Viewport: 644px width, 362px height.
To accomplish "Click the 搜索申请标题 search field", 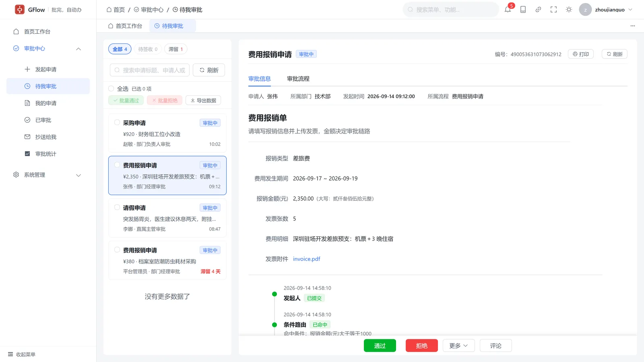I will click(150, 70).
